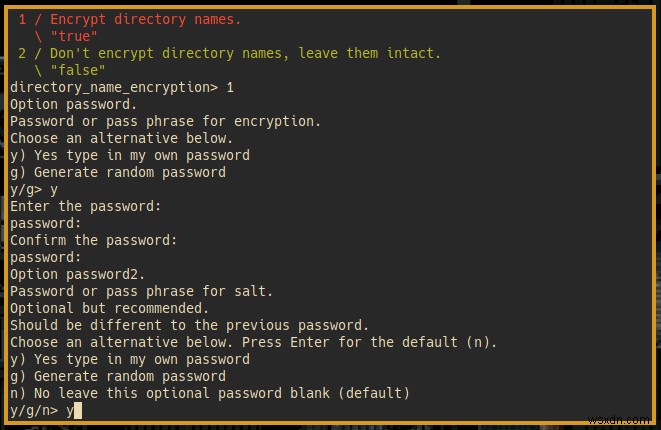
Task: Click the cursor at the y/g/n> prompt
Action: (76, 410)
